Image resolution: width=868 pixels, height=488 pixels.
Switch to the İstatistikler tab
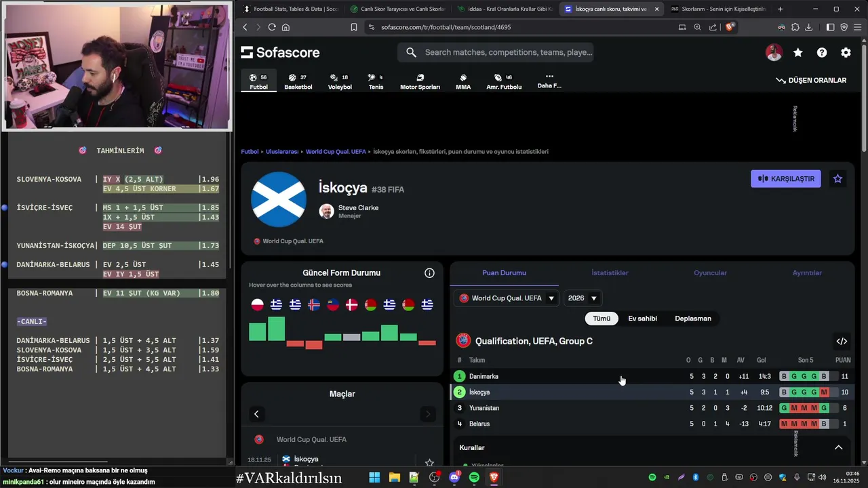610,272
